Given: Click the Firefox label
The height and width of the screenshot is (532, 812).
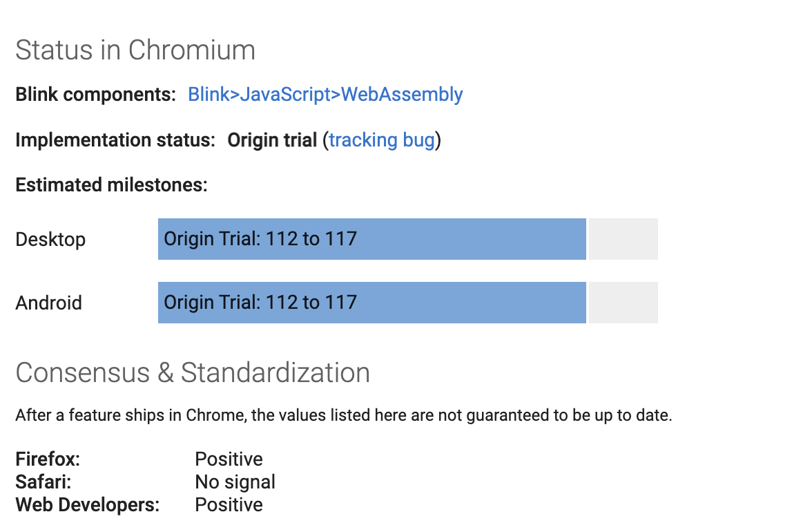Looking at the screenshot, I should [48, 459].
